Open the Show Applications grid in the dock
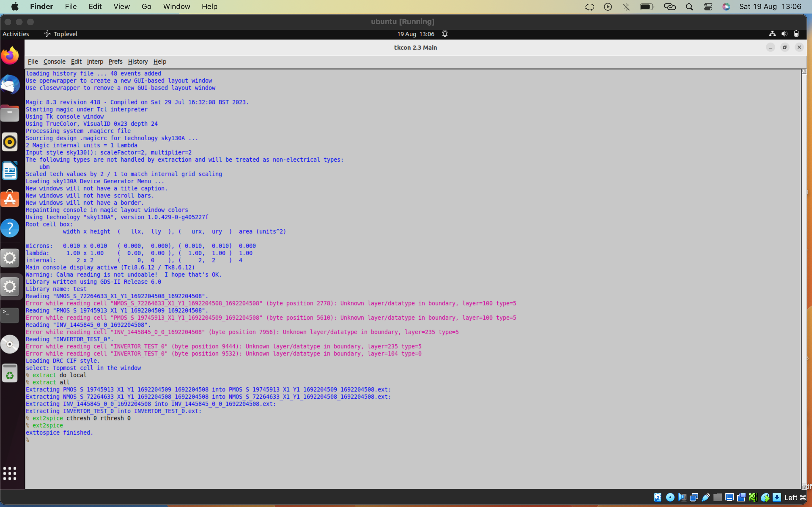The width and height of the screenshot is (812, 507). click(x=10, y=473)
